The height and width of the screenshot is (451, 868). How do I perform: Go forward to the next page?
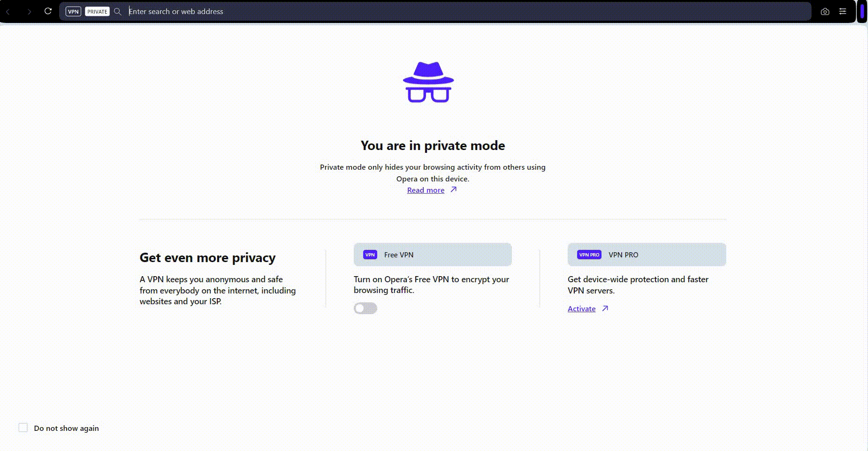29,11
